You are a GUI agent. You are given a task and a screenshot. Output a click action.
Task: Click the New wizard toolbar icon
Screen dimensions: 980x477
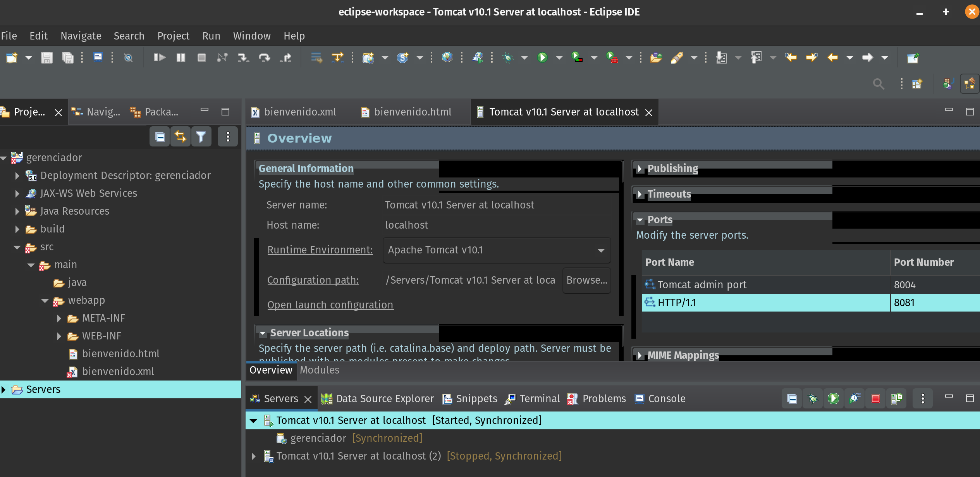tap(12, 58)
